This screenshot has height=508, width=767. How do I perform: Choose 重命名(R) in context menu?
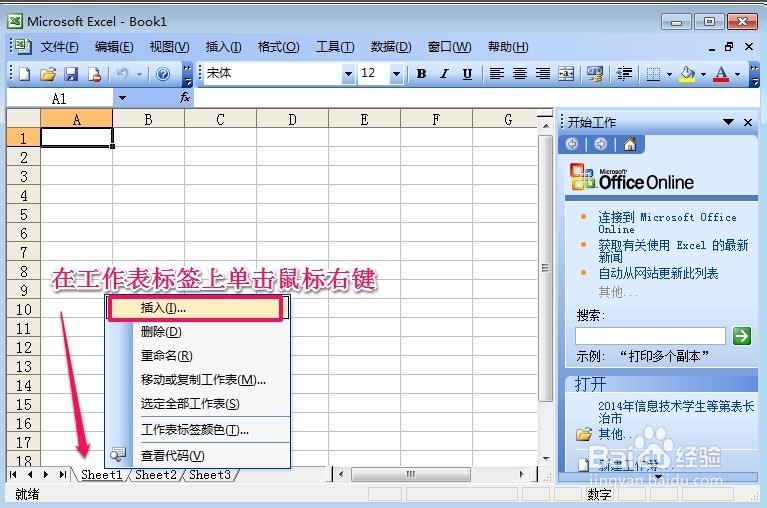[198, 356]
